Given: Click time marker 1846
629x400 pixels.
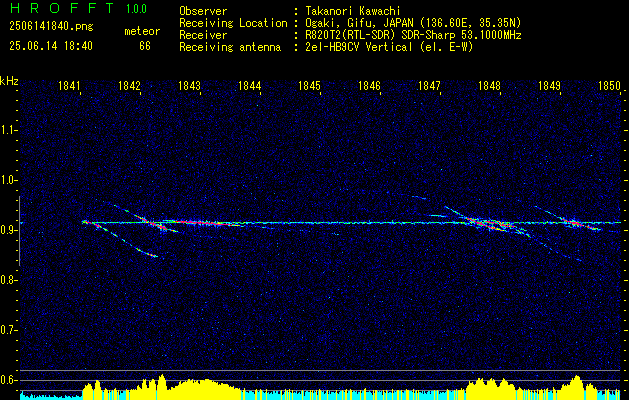Looking at the screenshot, I should pyautogui.click(x=369, y=86).
